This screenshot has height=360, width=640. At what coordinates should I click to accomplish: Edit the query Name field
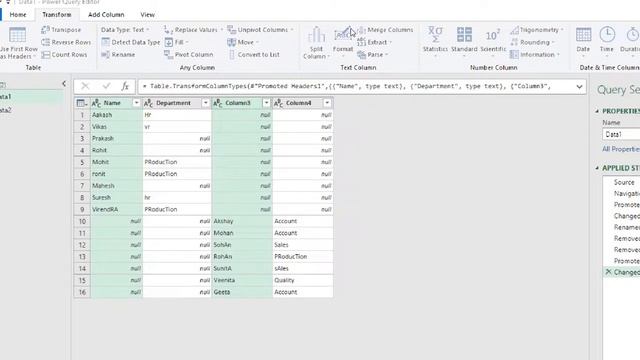621,134
